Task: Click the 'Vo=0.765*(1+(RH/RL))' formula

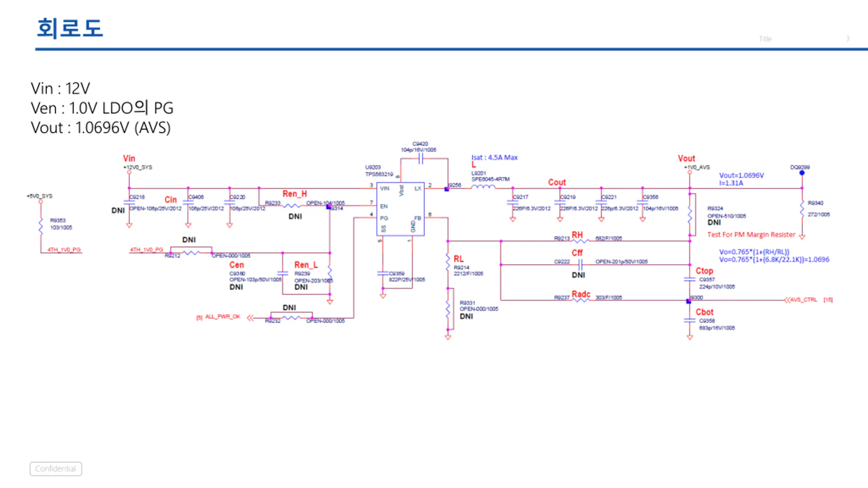Action: click(x=754, y=252)
